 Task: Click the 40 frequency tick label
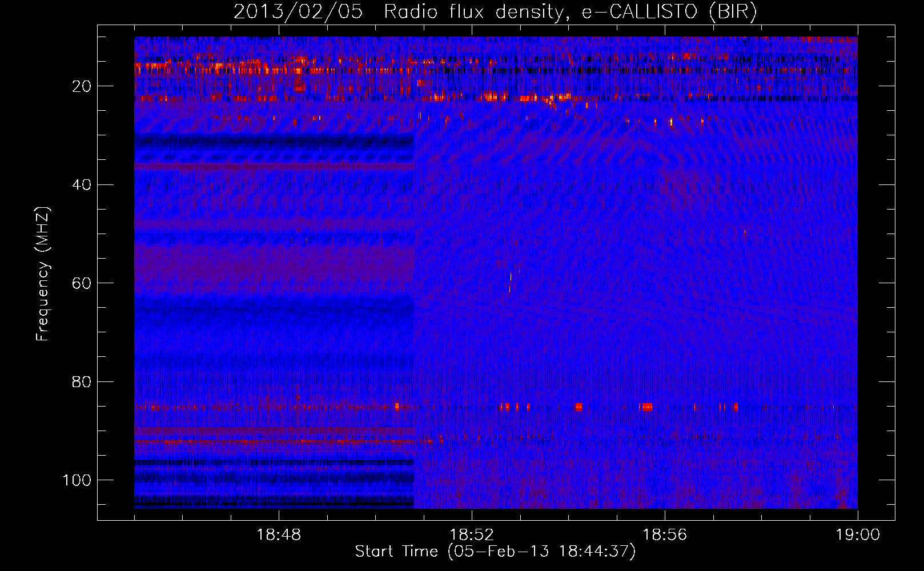click(x=82, y=185)
